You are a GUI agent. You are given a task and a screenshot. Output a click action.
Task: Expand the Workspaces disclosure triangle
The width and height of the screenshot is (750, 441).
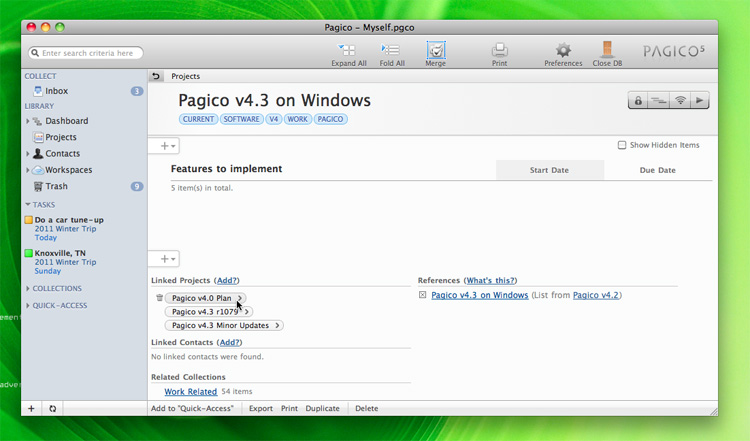28,170
